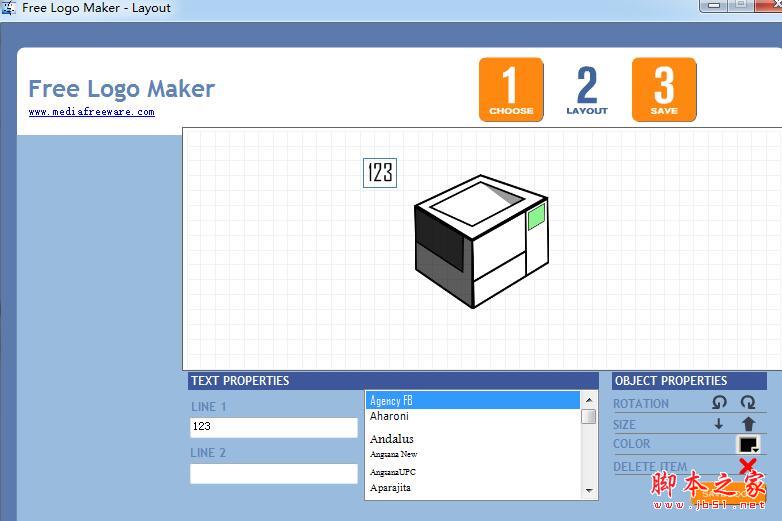The height and width of the screenshot is (521, 782).
Task: Decrease object size with down arrow
Action: [719, 424]
